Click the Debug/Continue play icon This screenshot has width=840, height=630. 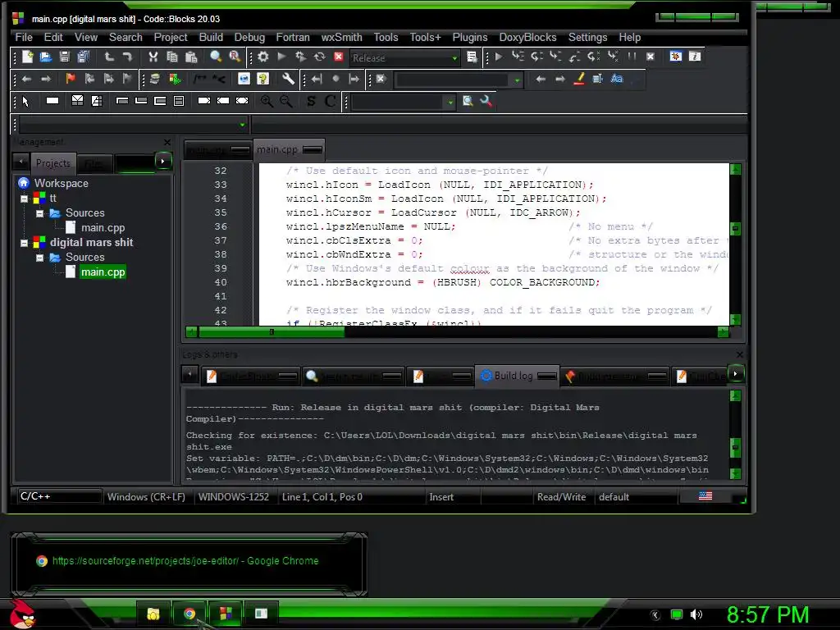[499, 57]
